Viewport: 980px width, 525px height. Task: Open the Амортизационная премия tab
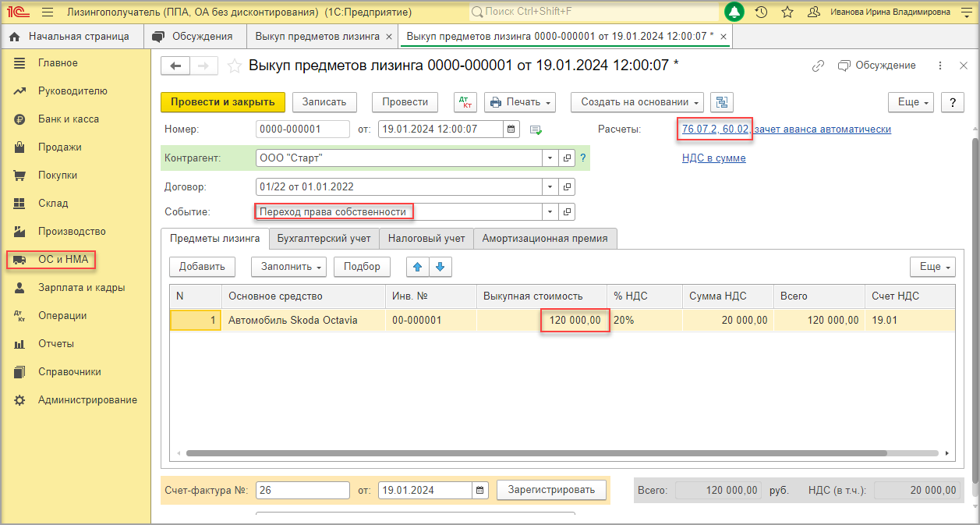coord(545,239)
